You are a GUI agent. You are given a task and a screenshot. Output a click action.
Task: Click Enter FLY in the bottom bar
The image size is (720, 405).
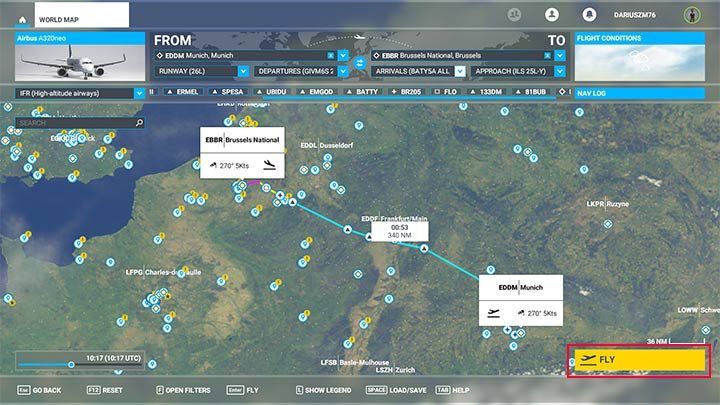click(242, 390)
